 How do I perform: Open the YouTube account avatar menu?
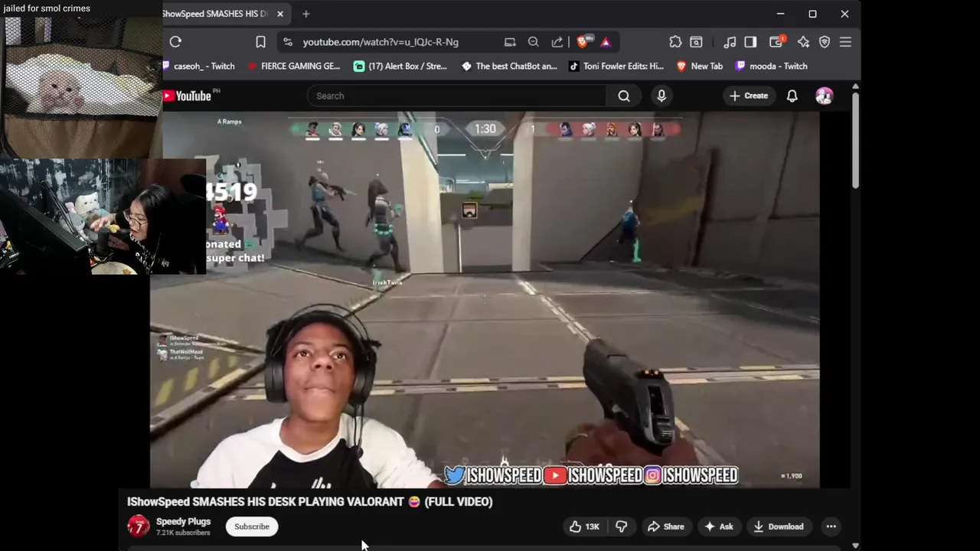coord(825,96)
